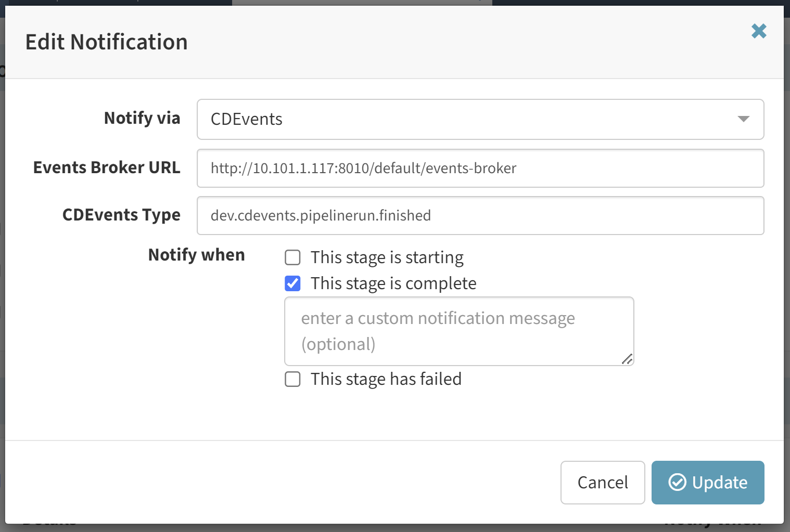The height and width of the screenshot is (532, 790).
Task: Click the 'This stage is complete' label text
Action: [393, 283]
